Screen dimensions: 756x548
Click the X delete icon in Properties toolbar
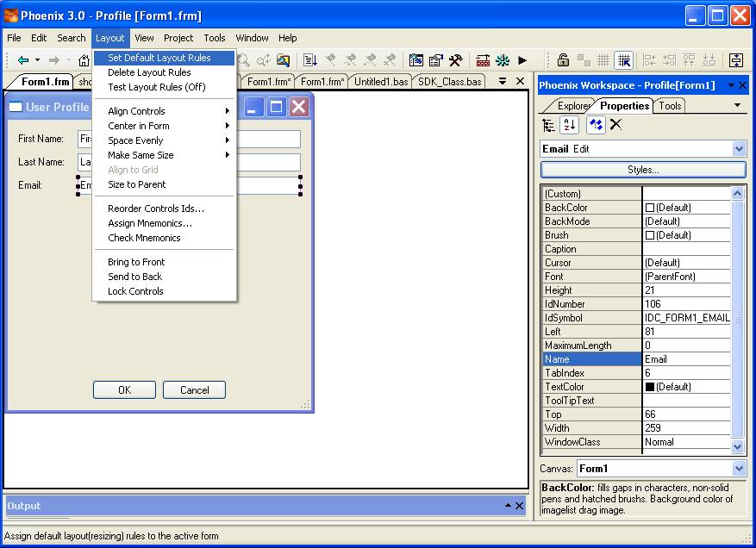pos(615,125)
